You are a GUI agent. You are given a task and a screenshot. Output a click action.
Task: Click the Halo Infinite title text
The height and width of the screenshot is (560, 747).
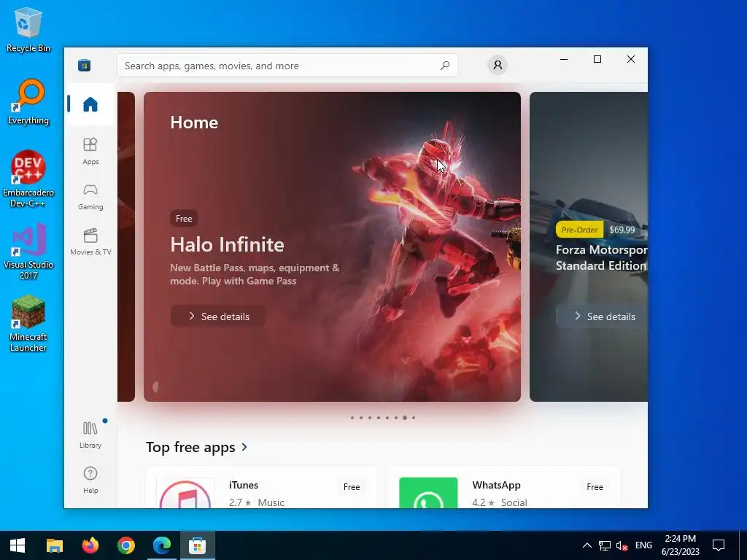228,244
